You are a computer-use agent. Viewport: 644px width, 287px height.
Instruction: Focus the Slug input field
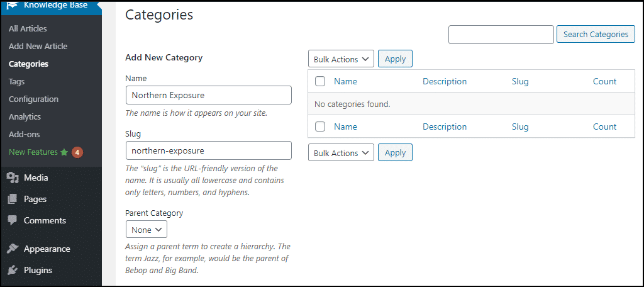[x=209, y=150]
